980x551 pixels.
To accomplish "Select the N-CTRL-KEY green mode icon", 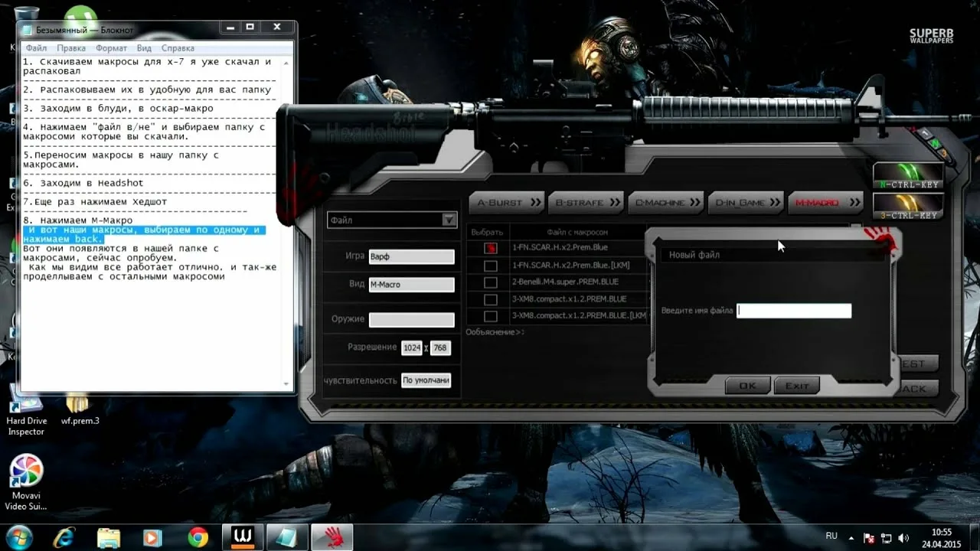I will pyautogui.click(x=908, y=175).
